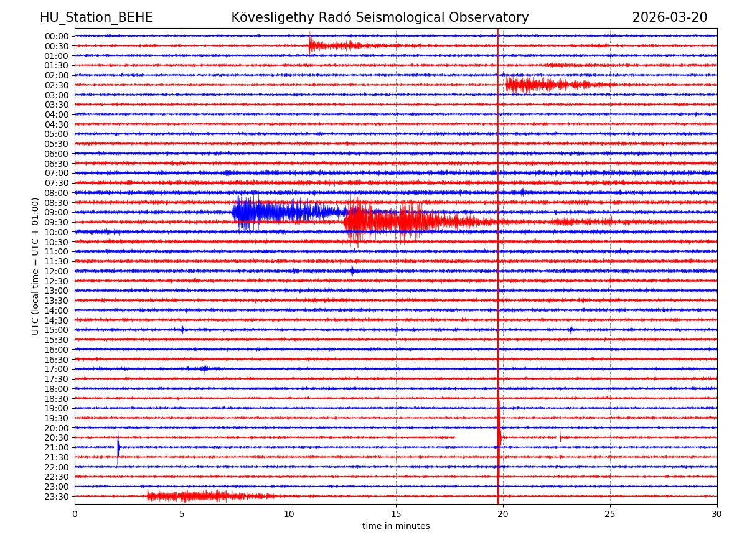Click the vertical UTC local time axis label
This screenshot has width=747, height=560.
pos(35,266)
